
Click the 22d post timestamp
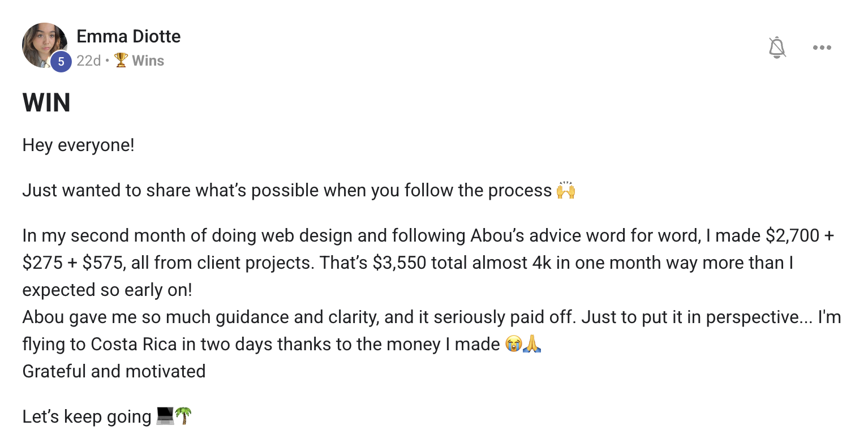coord(88,61)
